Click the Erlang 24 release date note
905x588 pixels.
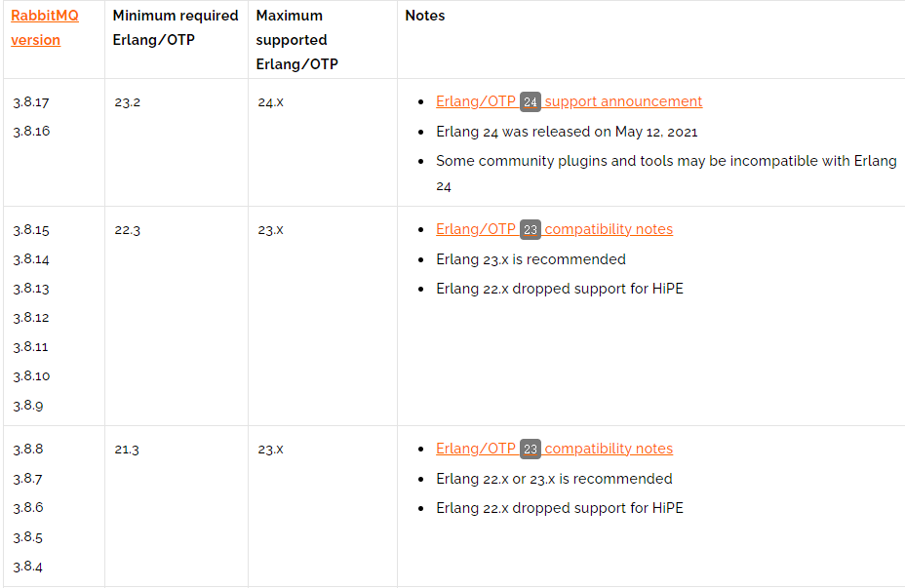(x=567, y=132)
